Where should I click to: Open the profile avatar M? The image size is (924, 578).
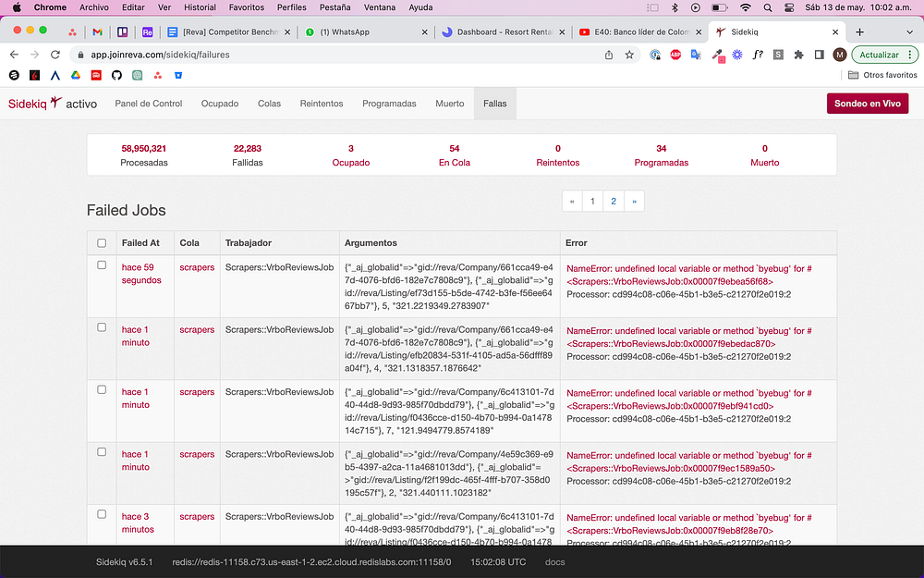coord(840,55)
